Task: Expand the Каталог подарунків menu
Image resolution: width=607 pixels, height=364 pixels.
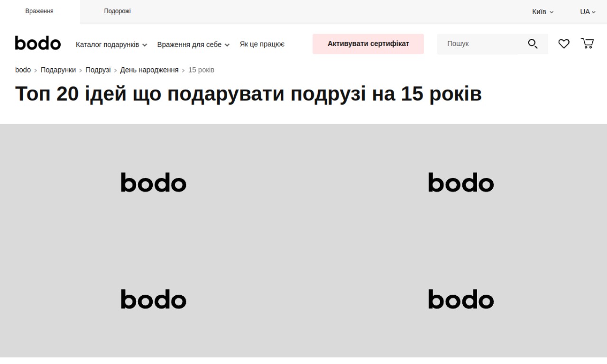Action: pos(111,45)
